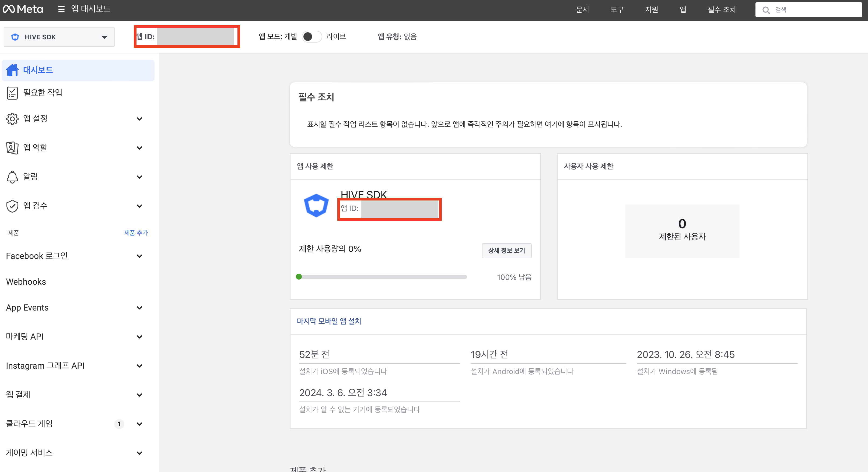Open the hamburger menu icon
The image size is (868, 472).
(x=61, y=9)
